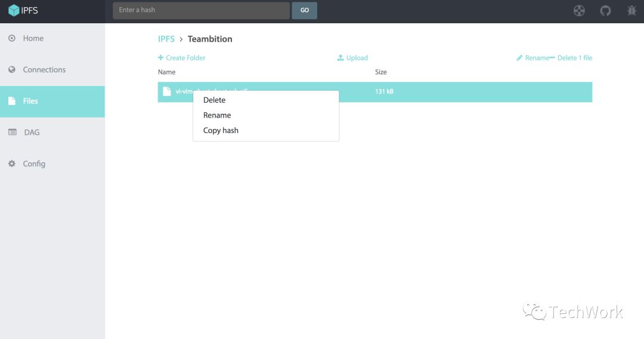Open the GitHub icon link
Viewport: 644px width, 339px height.
click(605, 11)
